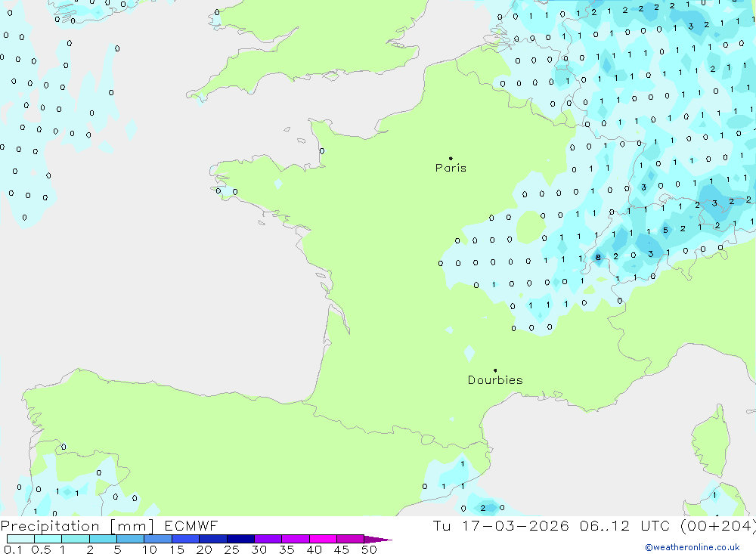The width and height of the screenshot is (756, 554).
Task: Click the Dourbies location marker dot
Action: (x=495, y=370)
